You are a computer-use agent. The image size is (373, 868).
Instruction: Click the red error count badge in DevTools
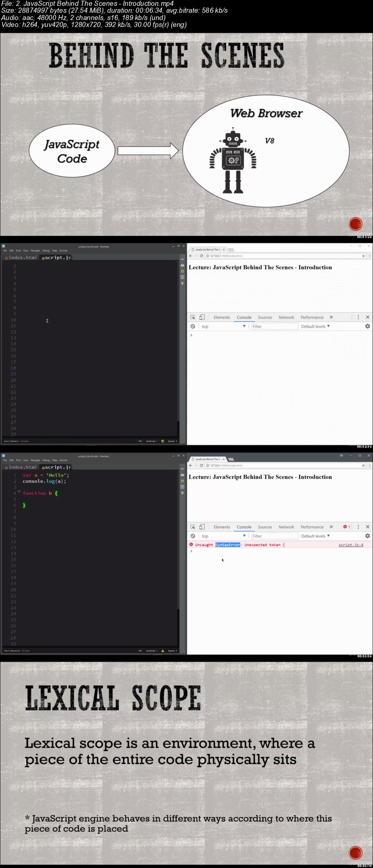pos(346,527)
